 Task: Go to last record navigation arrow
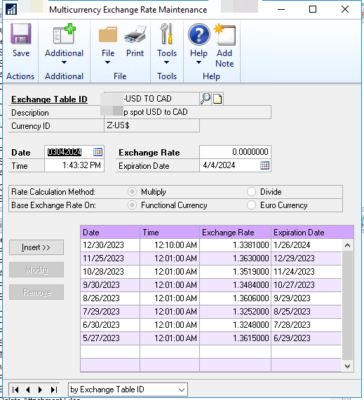coord(53,389)
